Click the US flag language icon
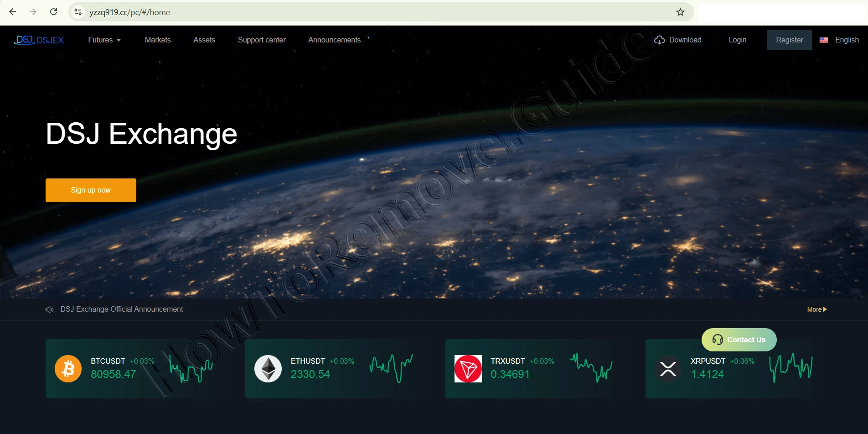This screenshot has width=868, height=434. point(824,40)
